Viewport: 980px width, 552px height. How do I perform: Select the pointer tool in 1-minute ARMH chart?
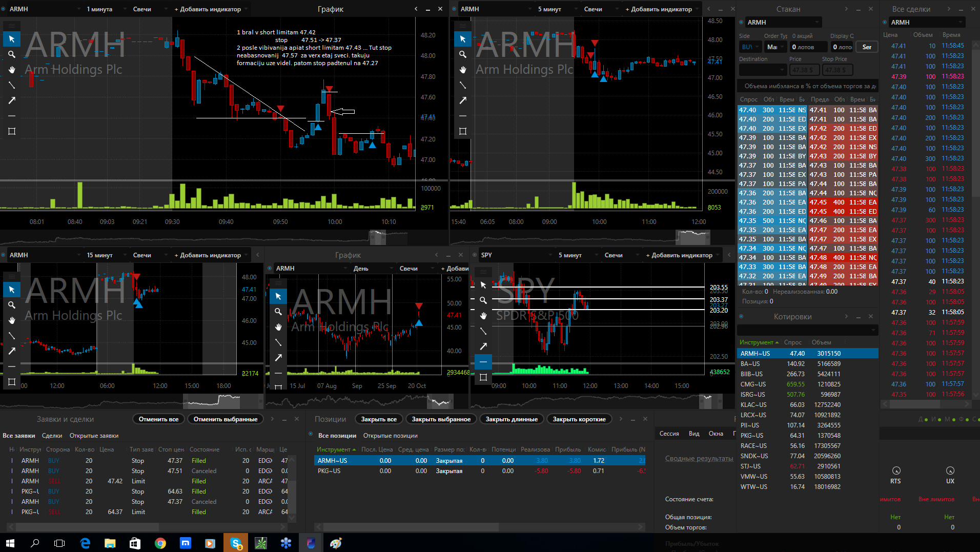(x=11, y=39)
